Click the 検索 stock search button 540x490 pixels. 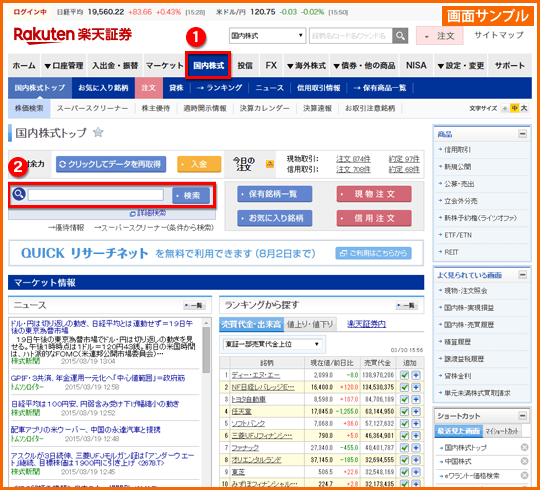pos(191,195)
